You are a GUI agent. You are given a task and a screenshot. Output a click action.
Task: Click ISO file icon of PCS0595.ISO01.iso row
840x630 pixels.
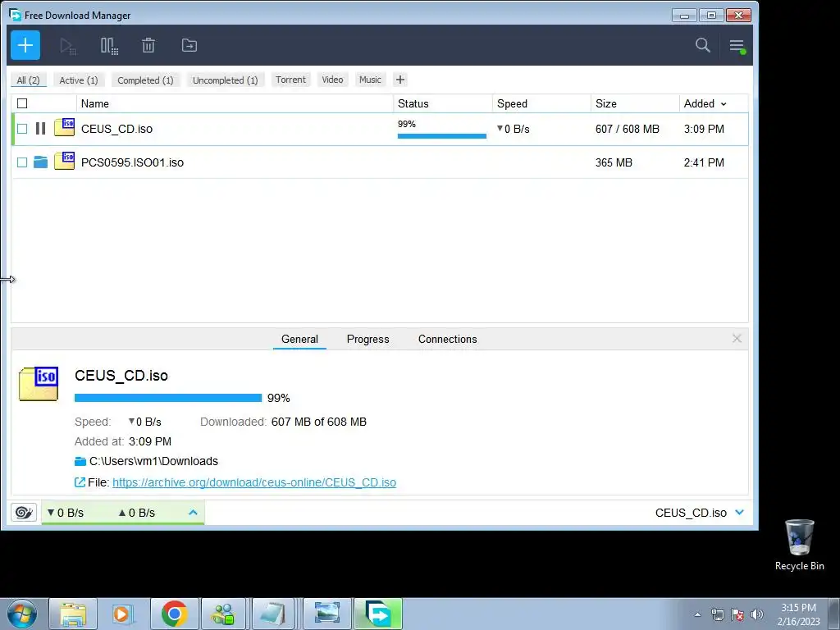(64, 161)
